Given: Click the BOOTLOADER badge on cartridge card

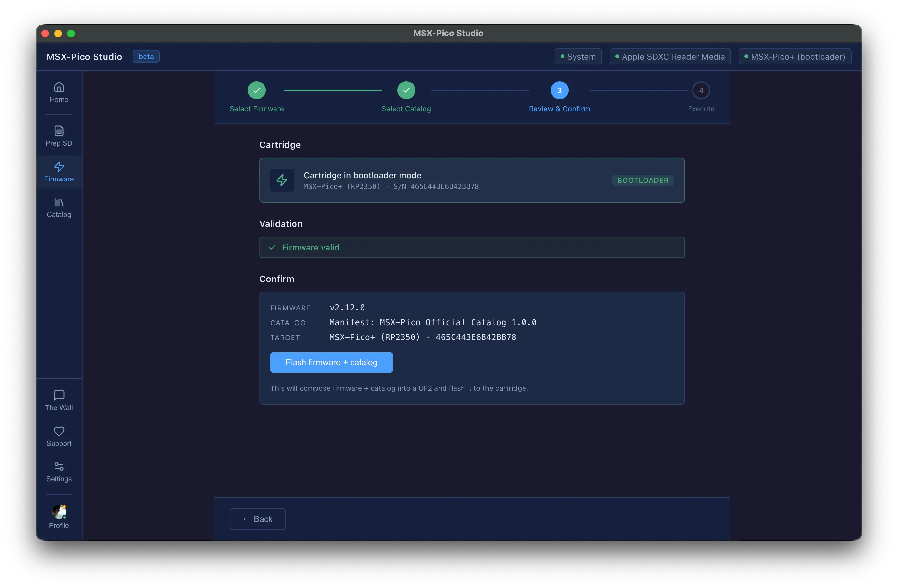Looking at the screenshot, I should [x=643, y=180].
